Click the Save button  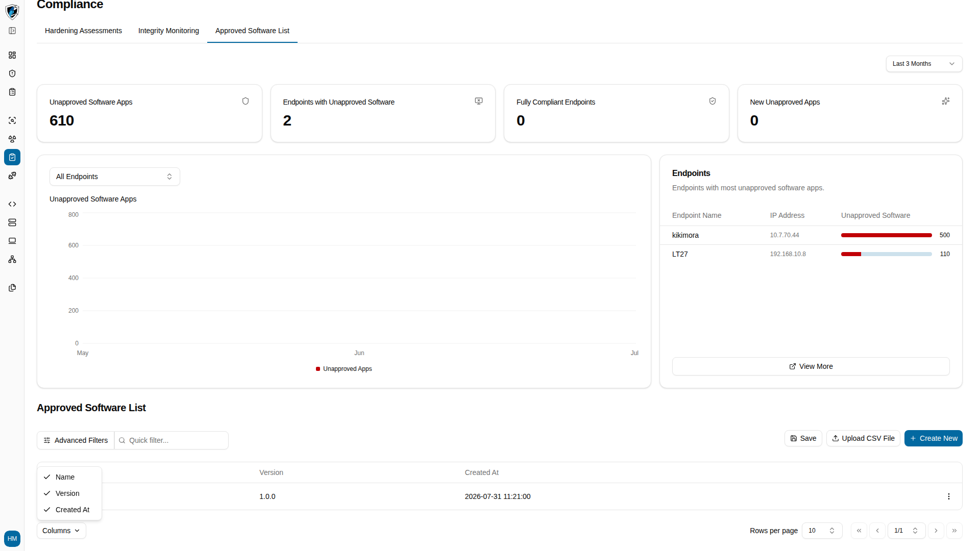(x=803, y=438)
